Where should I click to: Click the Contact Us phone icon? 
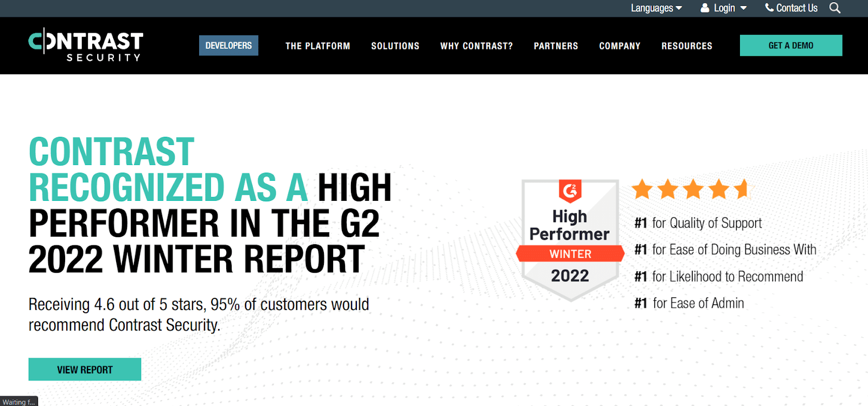click(x=769, y=8)
